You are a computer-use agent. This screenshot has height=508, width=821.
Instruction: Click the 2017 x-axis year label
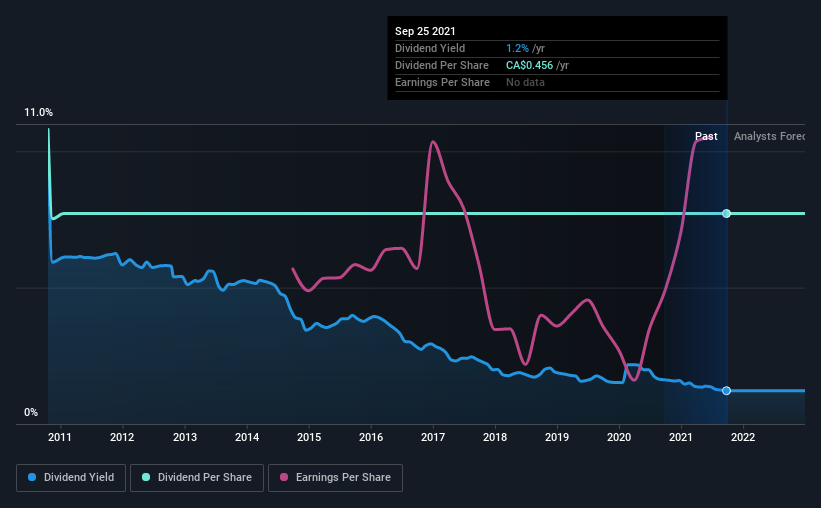click(433, 437)
